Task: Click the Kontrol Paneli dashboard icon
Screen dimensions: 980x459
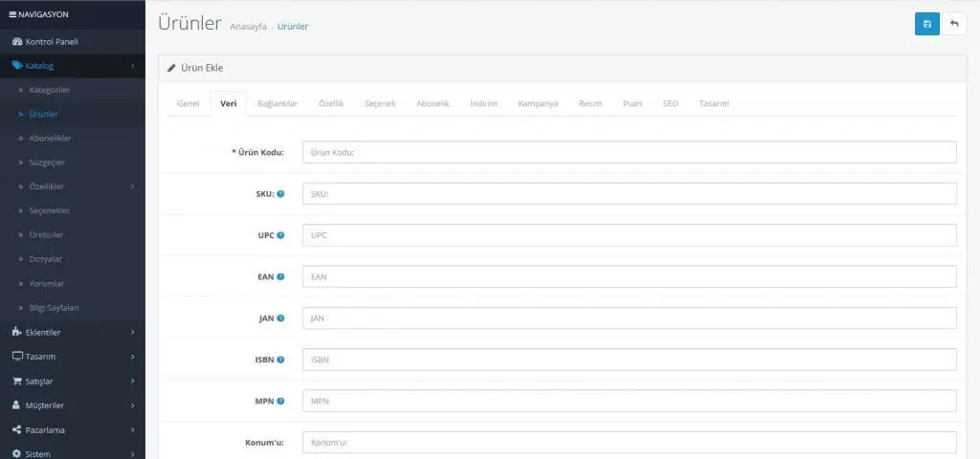Action: tap(17, 42)
